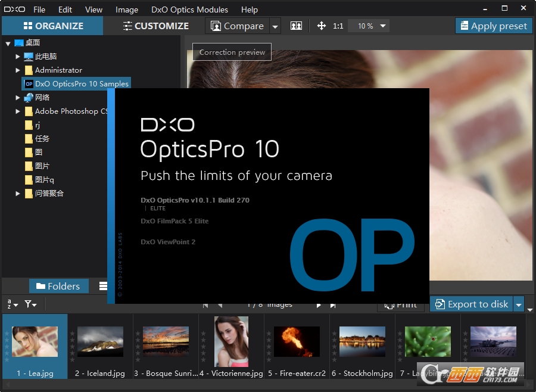Rate Victorienne.jpg with star rating
536x392 pixels.
(204, 346)
